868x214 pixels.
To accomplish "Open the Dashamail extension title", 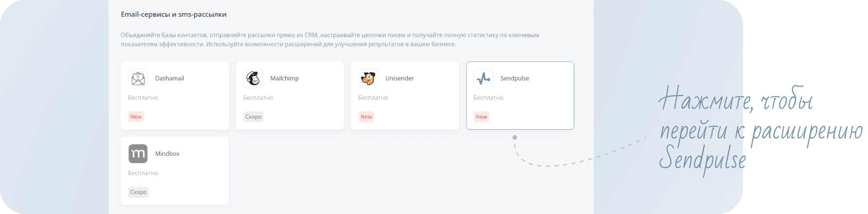I will click(169, 78).
